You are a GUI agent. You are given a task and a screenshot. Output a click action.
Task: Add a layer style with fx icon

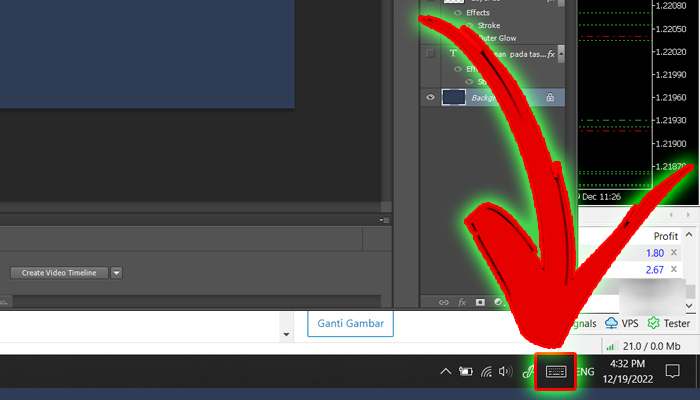point(461,301)
